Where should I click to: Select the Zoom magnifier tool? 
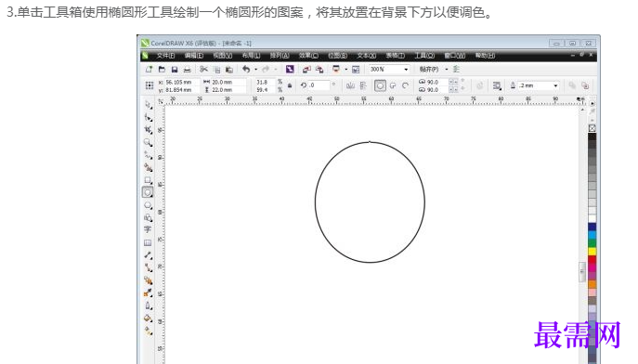click(x=148, y=143)
